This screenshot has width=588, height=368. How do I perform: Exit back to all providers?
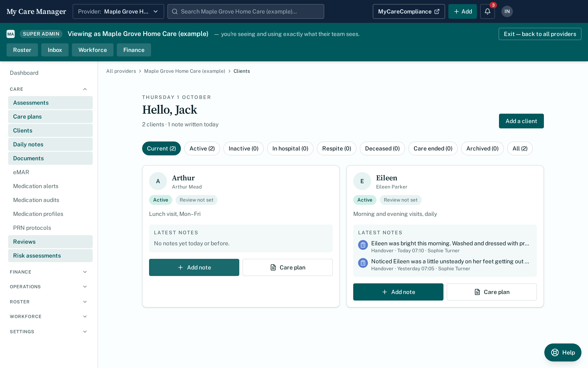[x=540, y=34]
